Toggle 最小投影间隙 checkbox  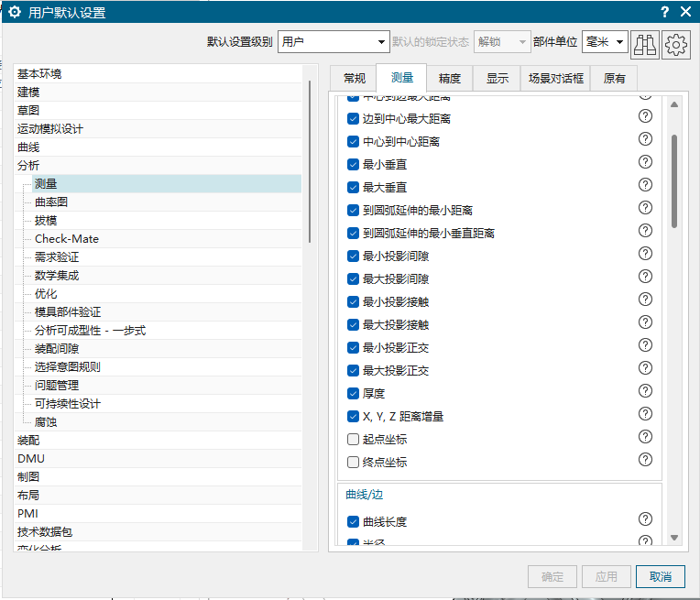click(x=353, y=256)
